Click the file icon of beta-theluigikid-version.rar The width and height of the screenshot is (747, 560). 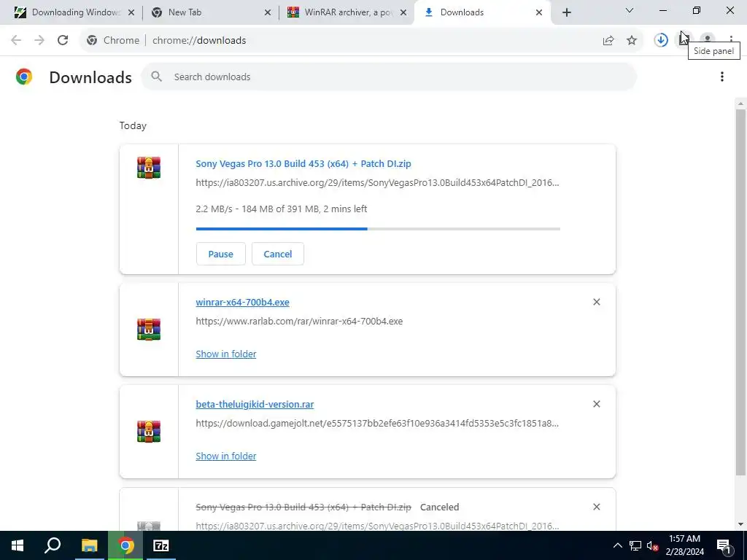pos(149,432)
